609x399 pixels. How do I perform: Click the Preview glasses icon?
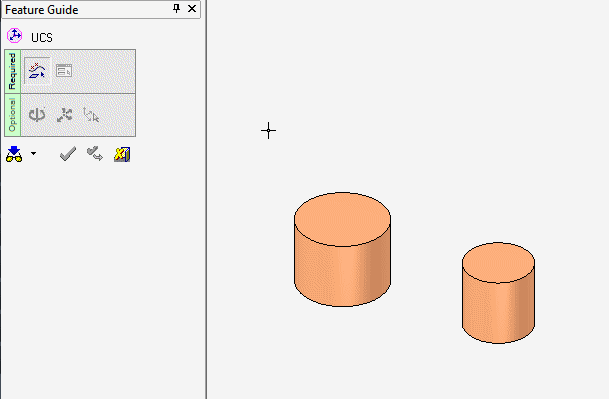14,154
